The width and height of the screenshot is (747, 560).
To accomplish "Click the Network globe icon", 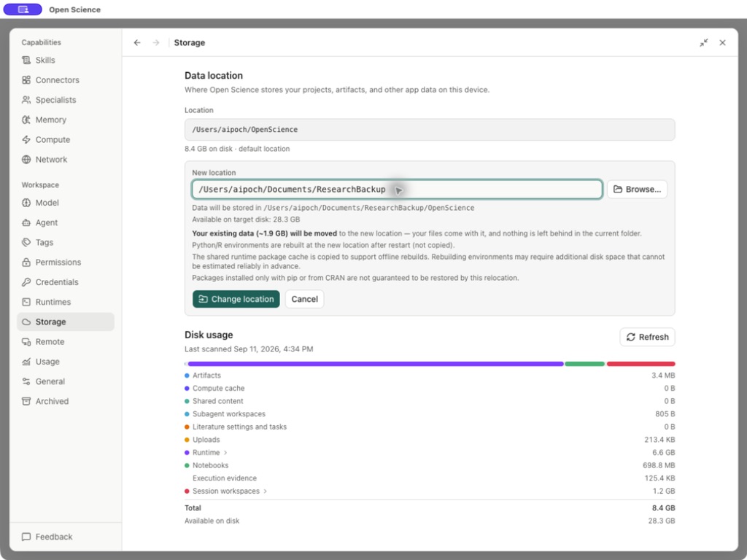I will pyautogui.click(x=26, y=160).
